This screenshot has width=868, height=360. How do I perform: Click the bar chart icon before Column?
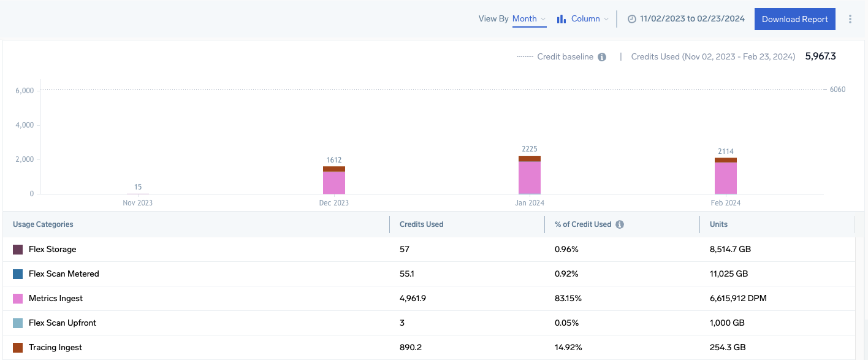pos(561,18)
